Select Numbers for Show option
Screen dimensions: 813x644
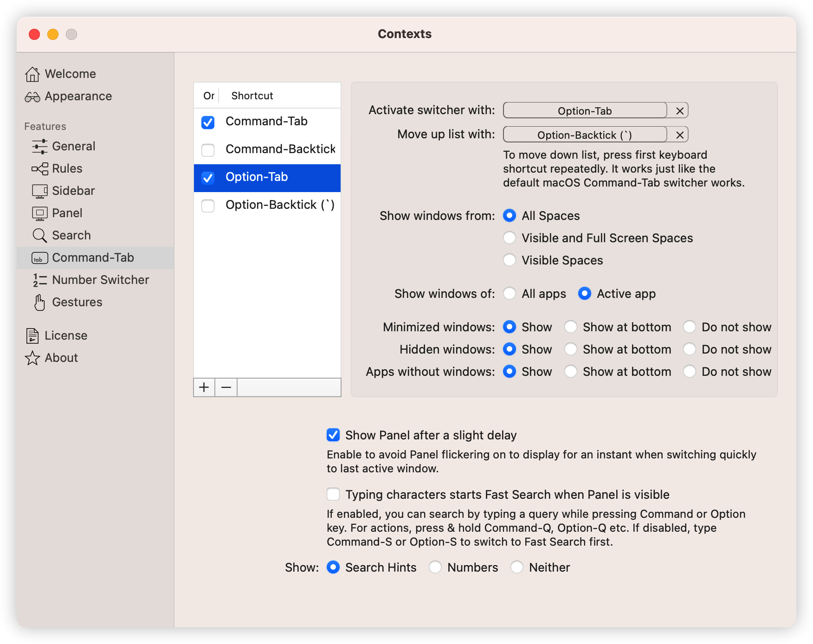point(435,567)
